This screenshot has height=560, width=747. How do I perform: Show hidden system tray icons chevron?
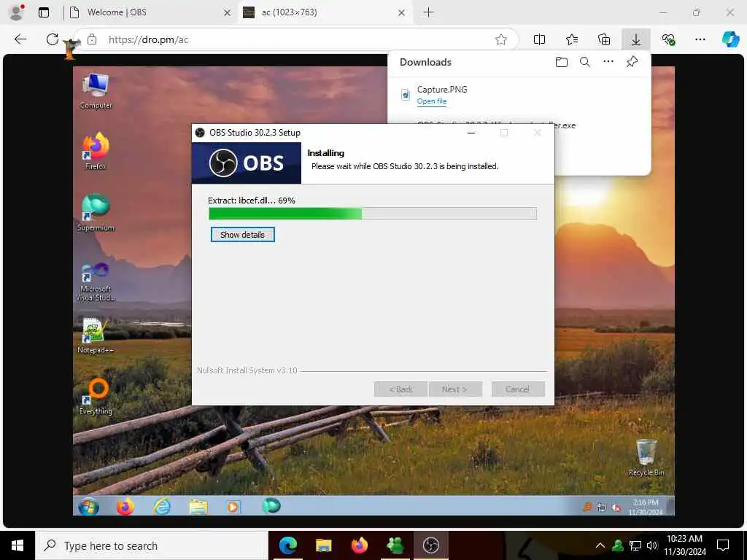click(600, 545)
